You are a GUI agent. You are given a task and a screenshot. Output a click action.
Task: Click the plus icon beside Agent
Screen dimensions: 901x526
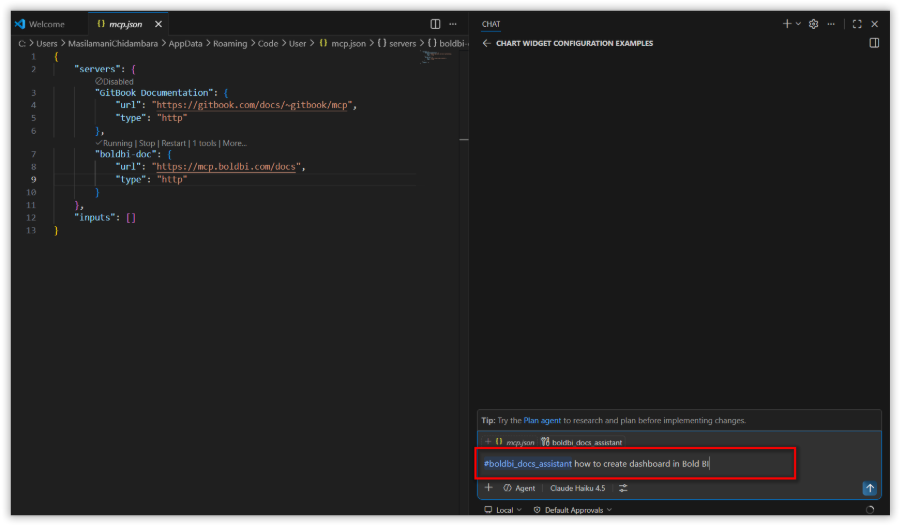[x=488, y=488]
